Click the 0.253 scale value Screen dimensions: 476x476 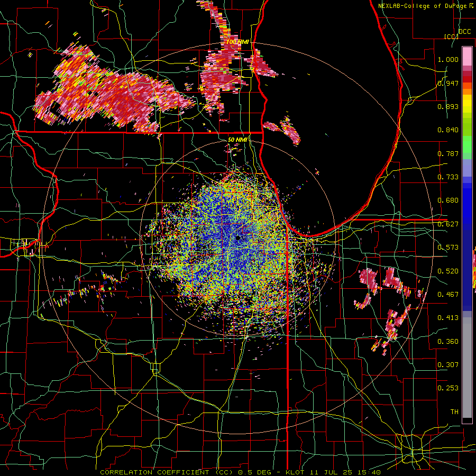(448, 388)
